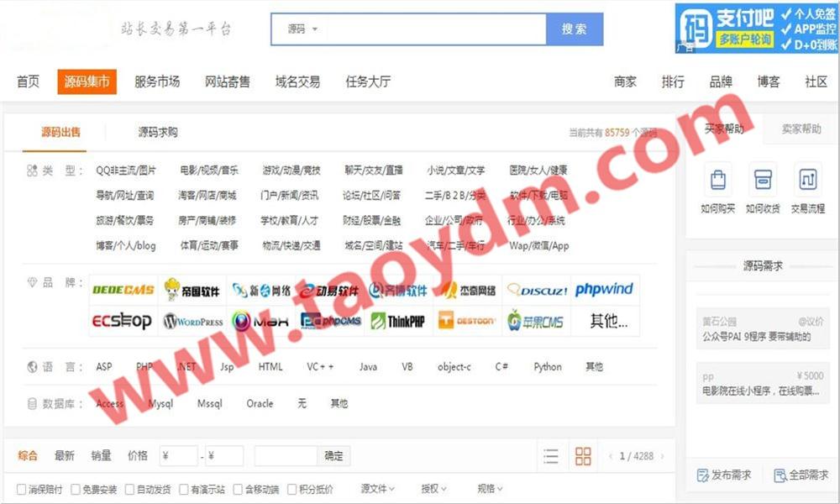840x504 pixels.
Task: Select the 帝国软件 brand logo
Action: 192,290
